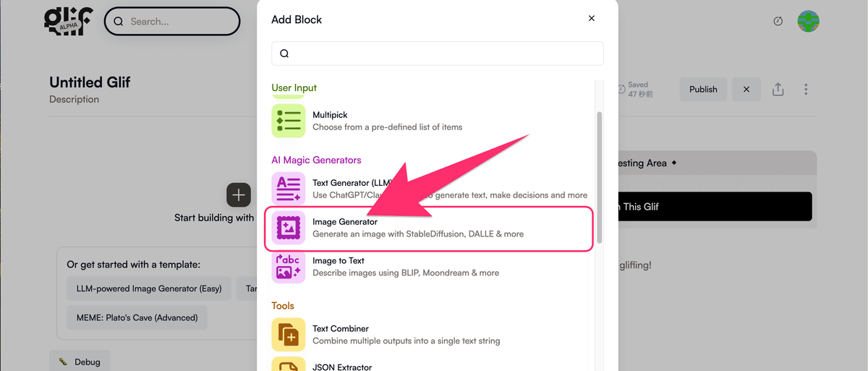Select the Text Generator block icon

[x=289, y=189]
